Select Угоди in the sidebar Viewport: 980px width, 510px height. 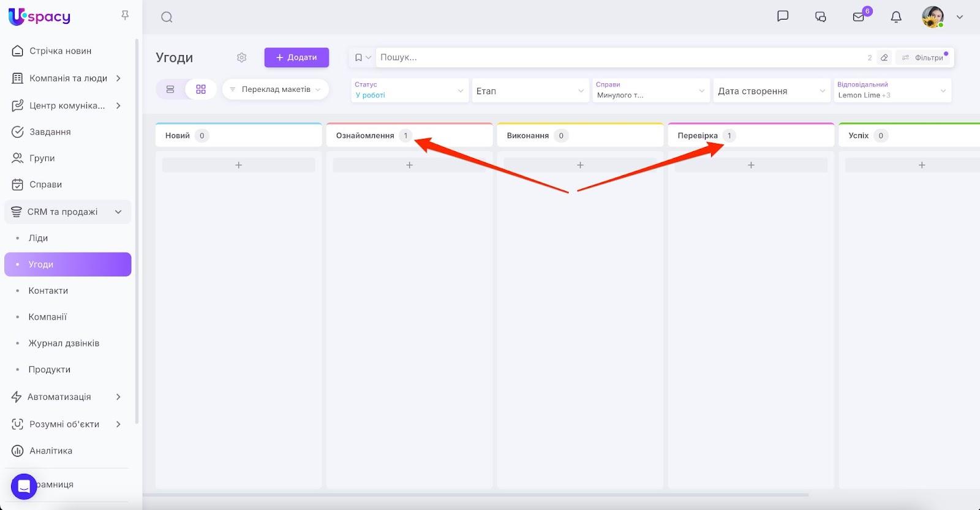(x=67, y=264)
